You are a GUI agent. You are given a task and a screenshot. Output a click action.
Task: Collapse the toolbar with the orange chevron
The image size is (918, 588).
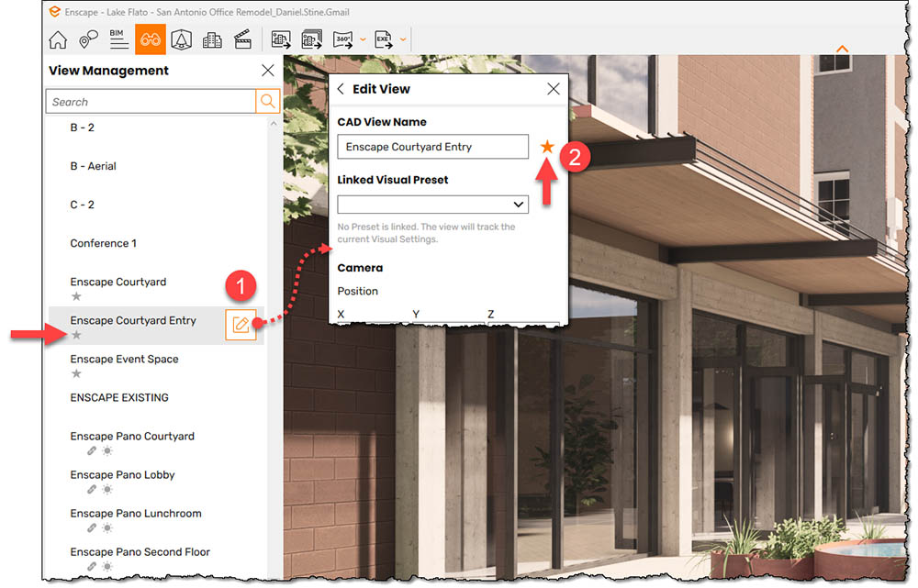point(842,50)
